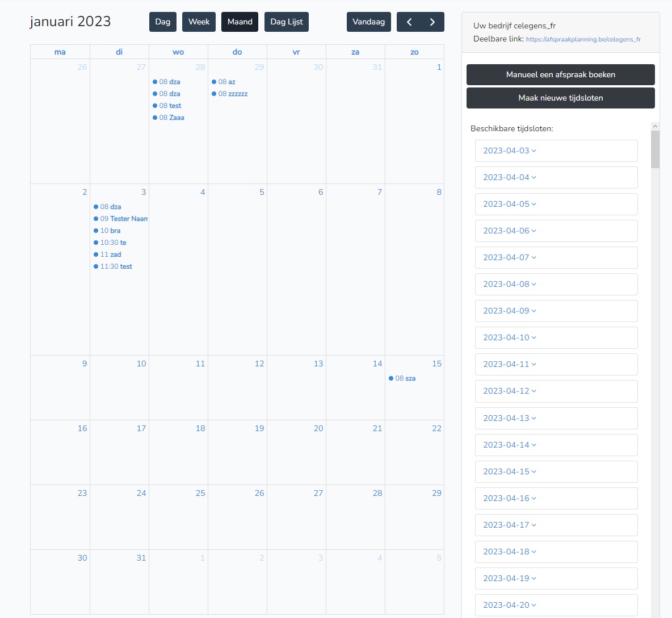Switch to Week view
Screen dimensions: 672x618
199,22
